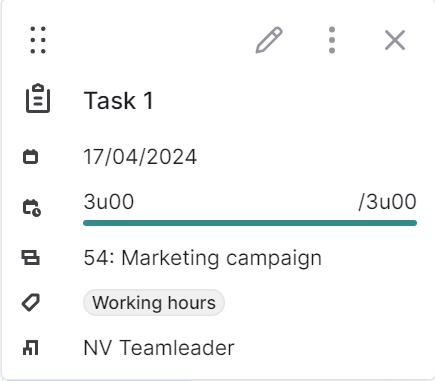
Task: Open the three-dot more options menu
Action: point(332,40)
